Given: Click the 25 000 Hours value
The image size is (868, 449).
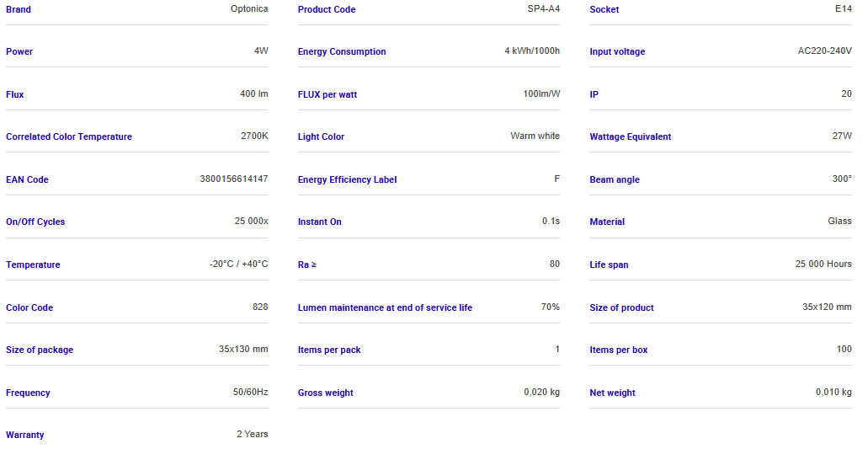Looking at the screenshot, I should [x=823, y=264].
